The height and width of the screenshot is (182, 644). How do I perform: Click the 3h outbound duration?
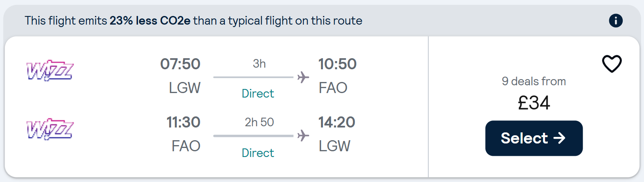click(259, 64)
